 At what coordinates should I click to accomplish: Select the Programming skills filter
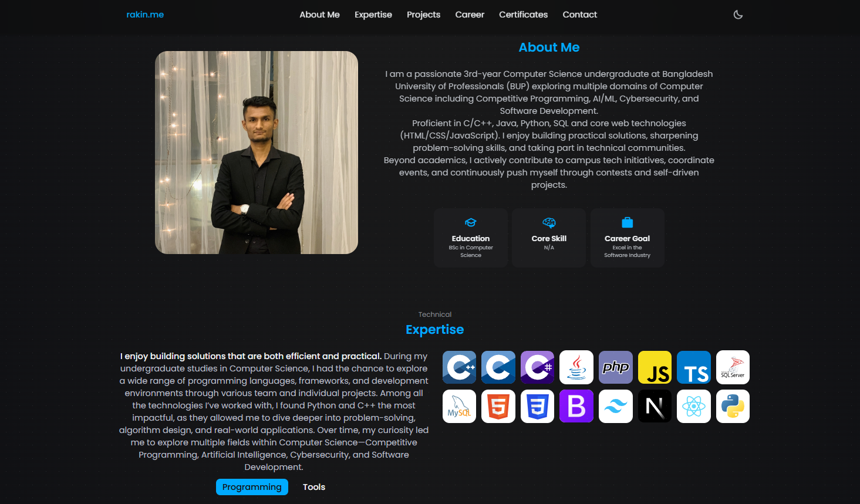[x=252, y=486]
